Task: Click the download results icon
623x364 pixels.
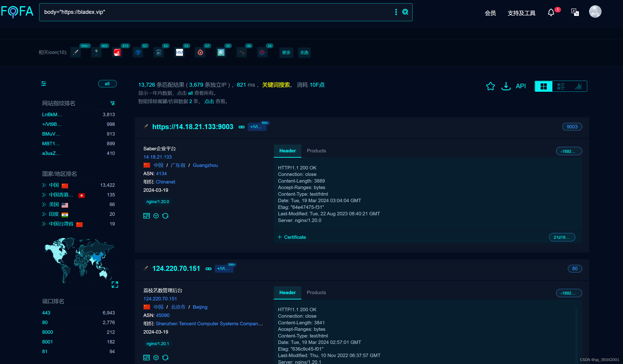Action: (x=506, y=86)
